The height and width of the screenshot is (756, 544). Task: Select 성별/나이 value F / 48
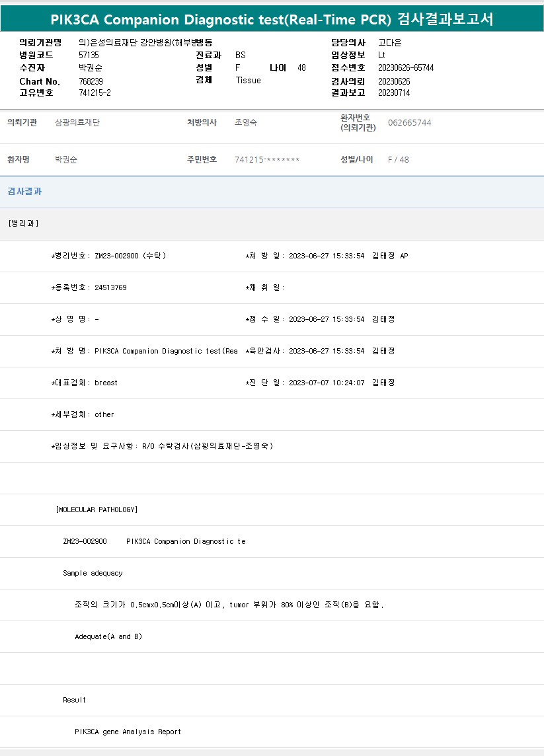tap(398, 160)
